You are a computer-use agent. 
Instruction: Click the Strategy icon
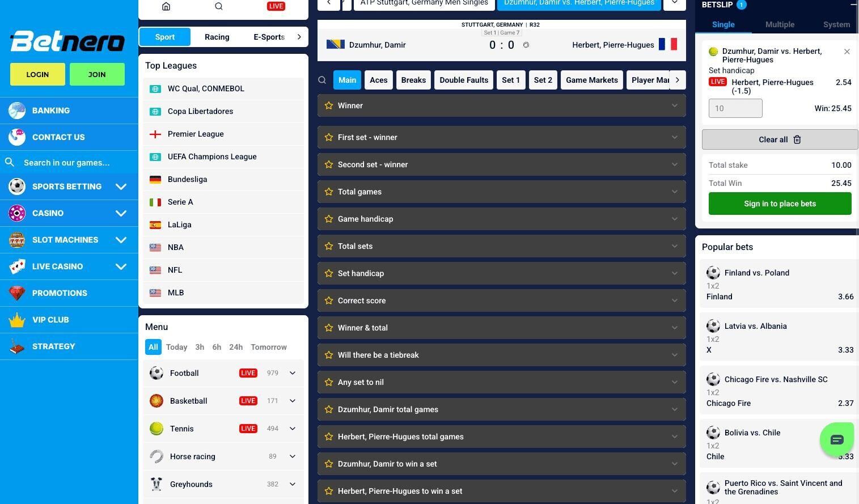pos(17,346)
